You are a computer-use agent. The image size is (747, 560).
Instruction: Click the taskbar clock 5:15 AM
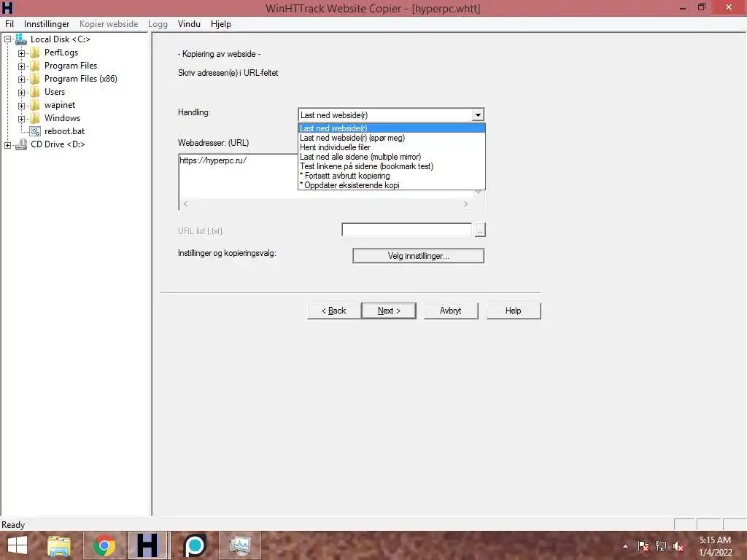coord(715,540)
